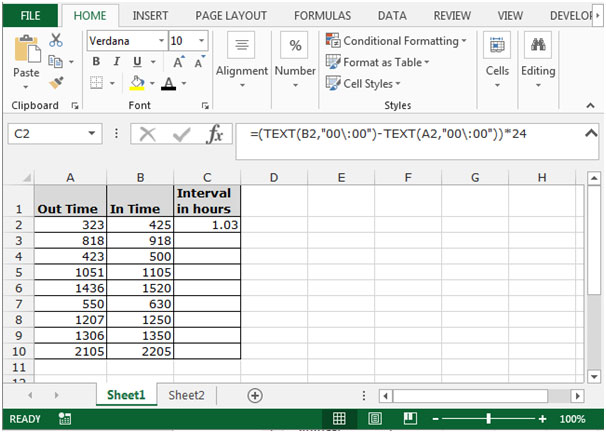Expand the font size dropdown
The image size is (606, 433).
pos(201,41)
